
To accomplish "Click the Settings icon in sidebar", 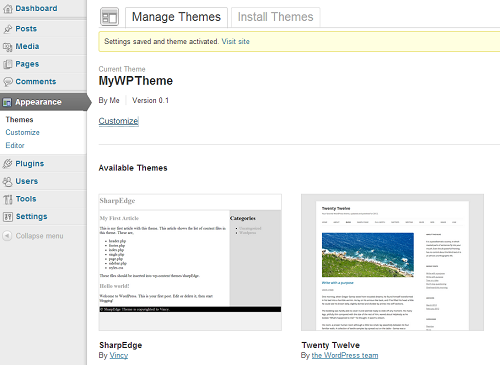I will coord(8,217).
